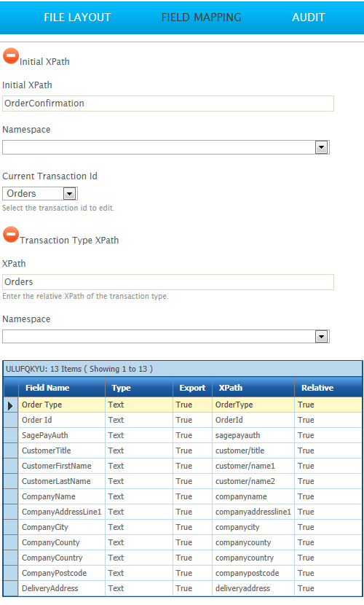Click the row selector arrow for Order Type
The height and width of the screenshot is (605, 364).
click(10, 405)
